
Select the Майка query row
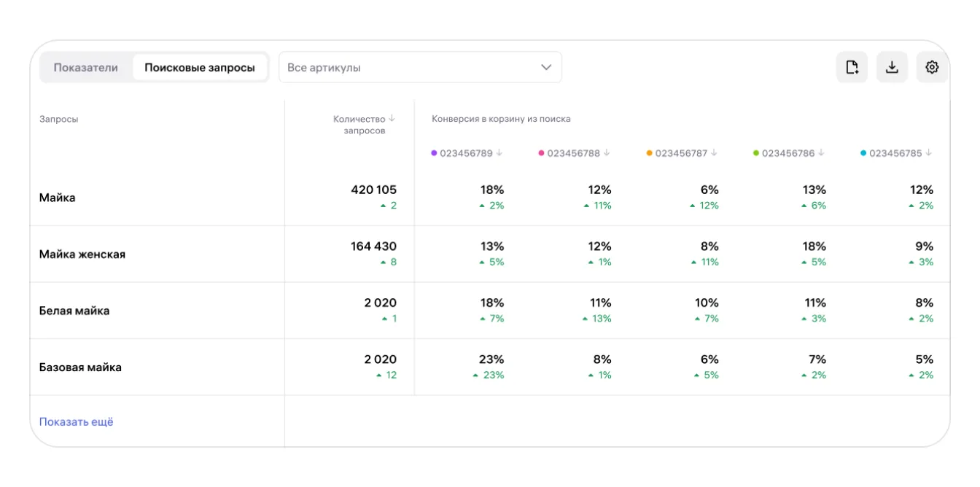(x=58, y=198)
